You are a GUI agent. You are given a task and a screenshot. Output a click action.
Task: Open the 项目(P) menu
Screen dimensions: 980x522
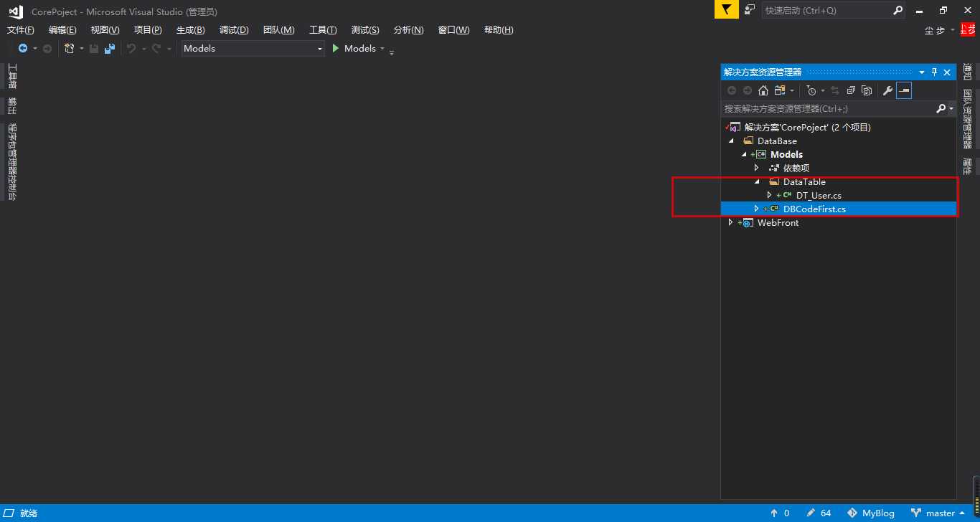[148, 30]
